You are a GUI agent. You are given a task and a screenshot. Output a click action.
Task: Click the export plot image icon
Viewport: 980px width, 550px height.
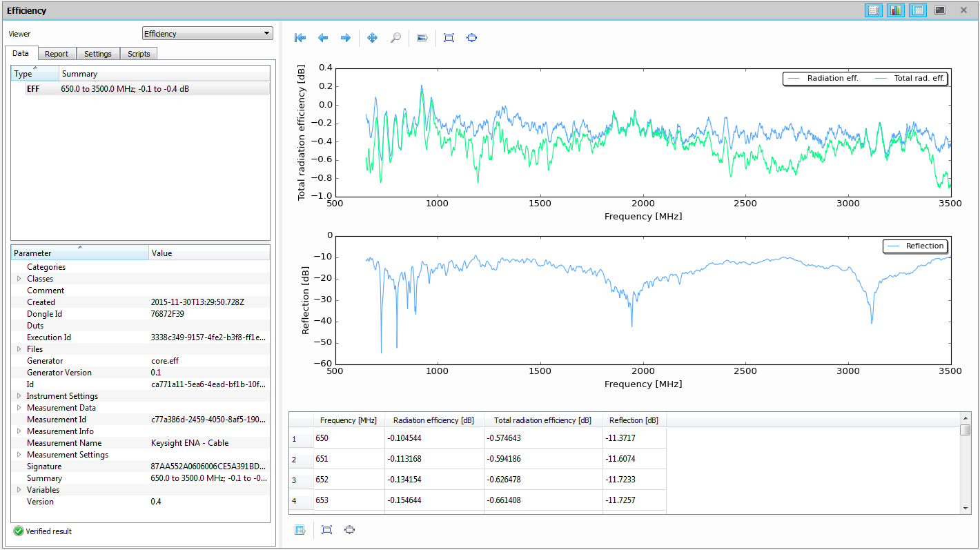422,38
